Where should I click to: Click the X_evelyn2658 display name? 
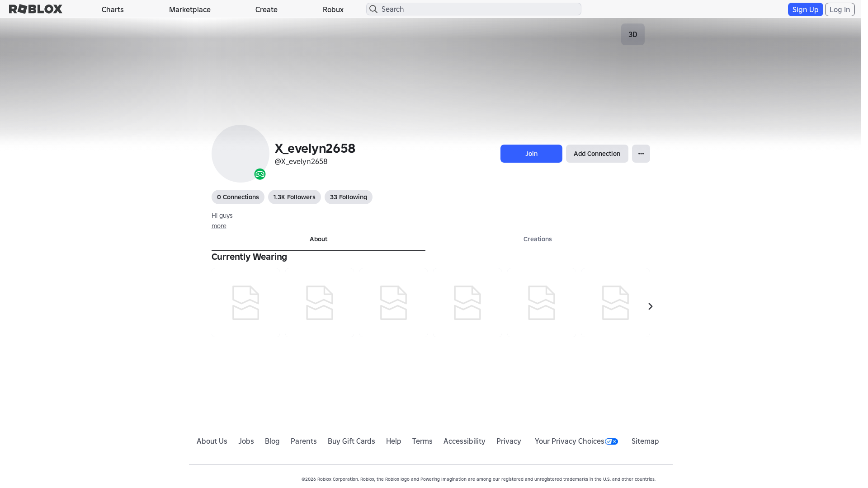tap(315, 148)
